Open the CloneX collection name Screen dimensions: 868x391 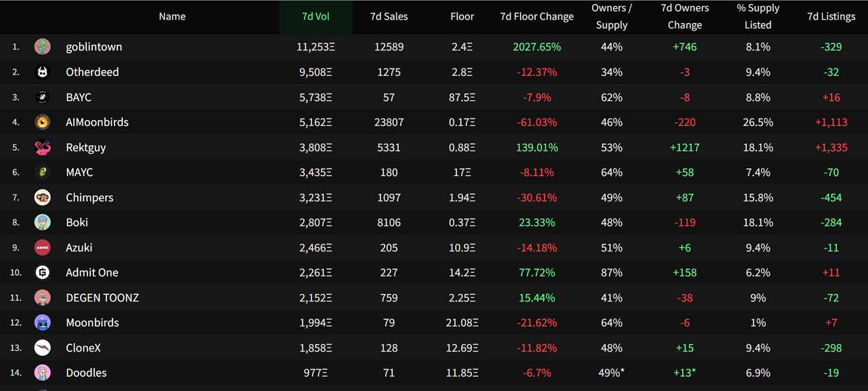pos(83,348)
